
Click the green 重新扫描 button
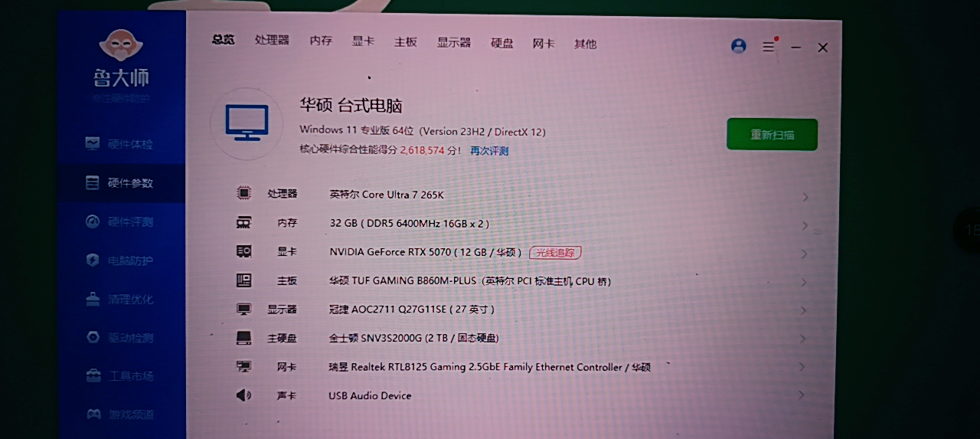coord(772,135)
